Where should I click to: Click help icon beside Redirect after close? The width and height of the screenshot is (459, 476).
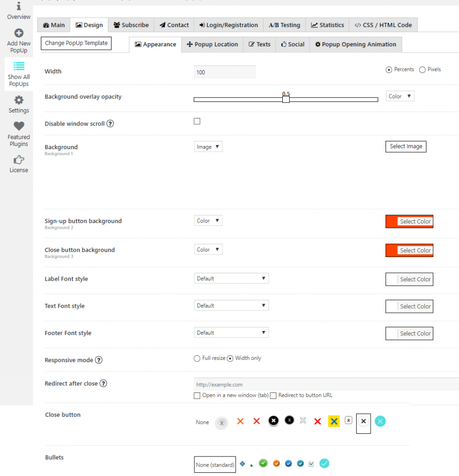click(x=103, y=383)
